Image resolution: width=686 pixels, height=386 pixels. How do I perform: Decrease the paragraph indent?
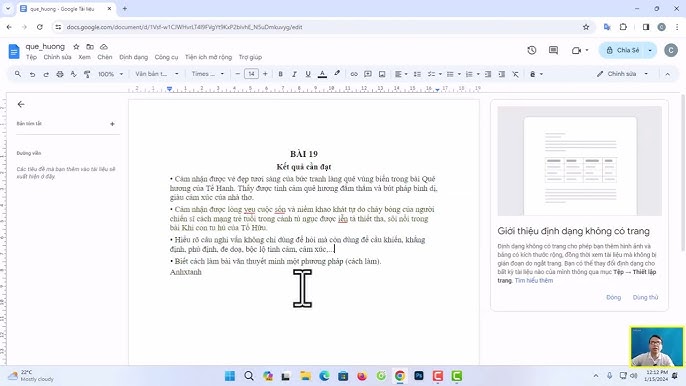[488, 74]
